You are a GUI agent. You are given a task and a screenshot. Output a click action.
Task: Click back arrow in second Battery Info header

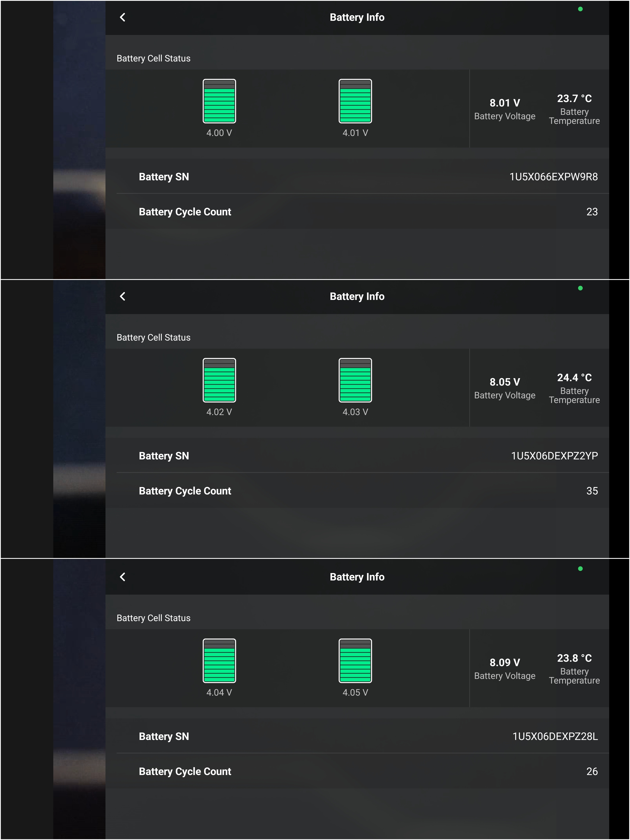pos(122,296)
